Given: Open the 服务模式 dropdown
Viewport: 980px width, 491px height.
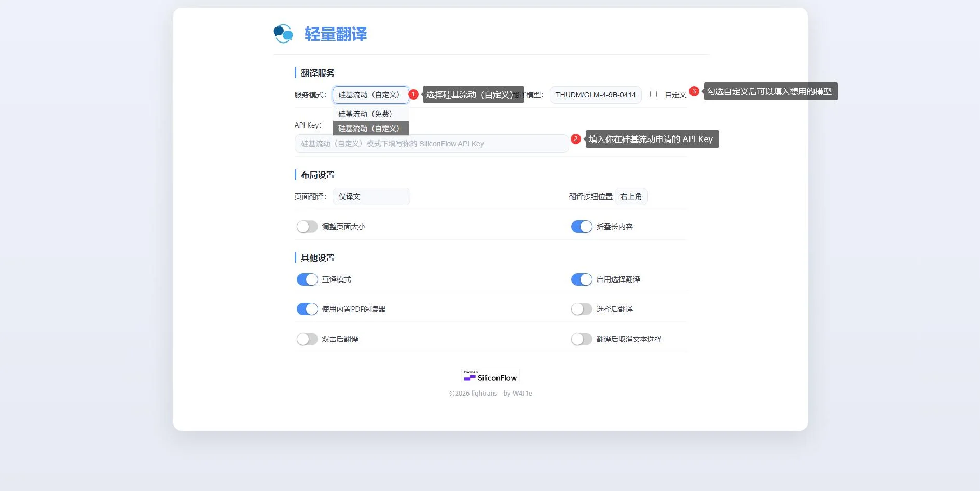Looking at the screenshot, I should [x=371, y=95].
